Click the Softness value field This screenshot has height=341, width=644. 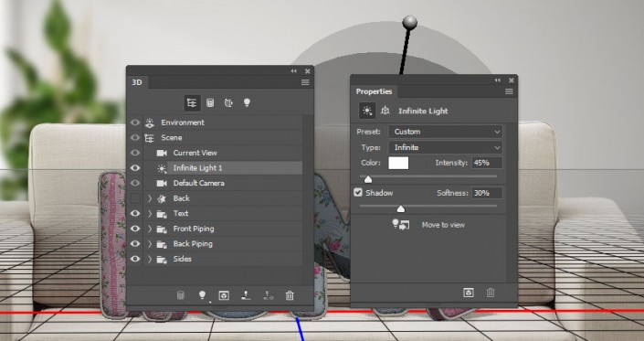point(487,193)
